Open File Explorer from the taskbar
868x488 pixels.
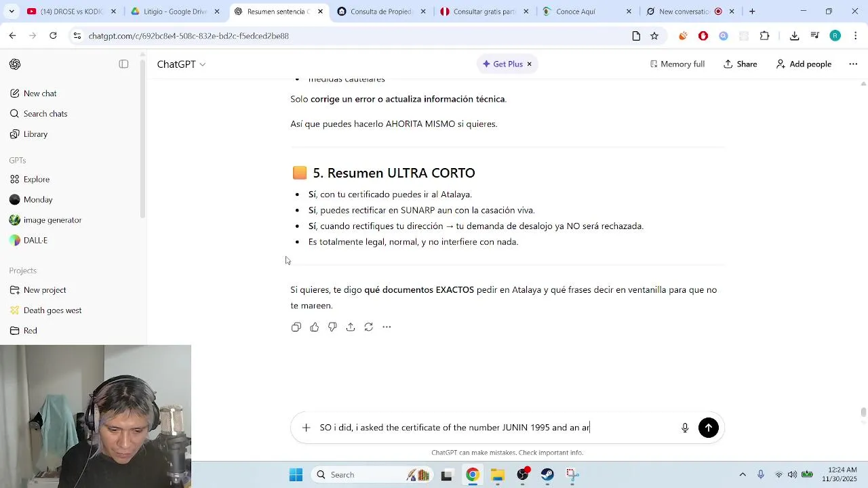coord(498,475)
